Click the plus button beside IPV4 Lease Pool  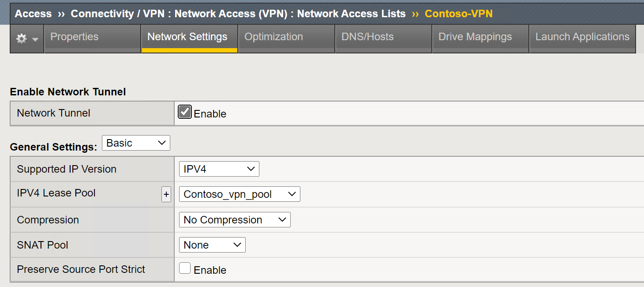coord(166,194)
